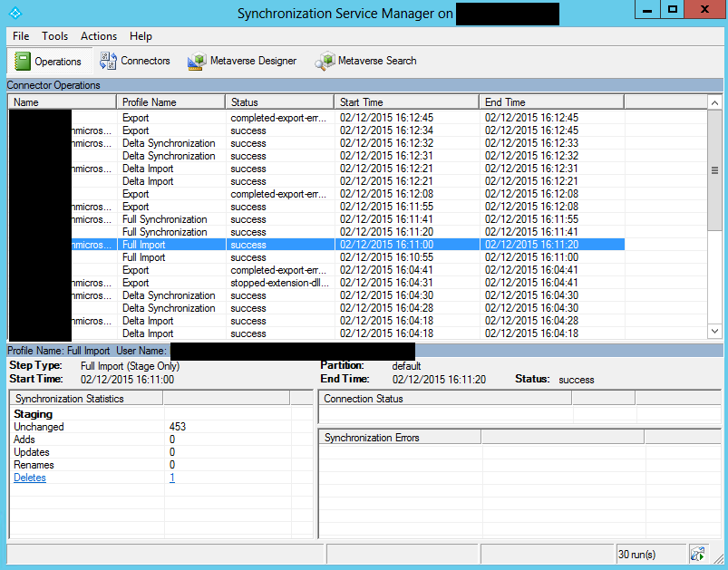Open the File menu

21,36
